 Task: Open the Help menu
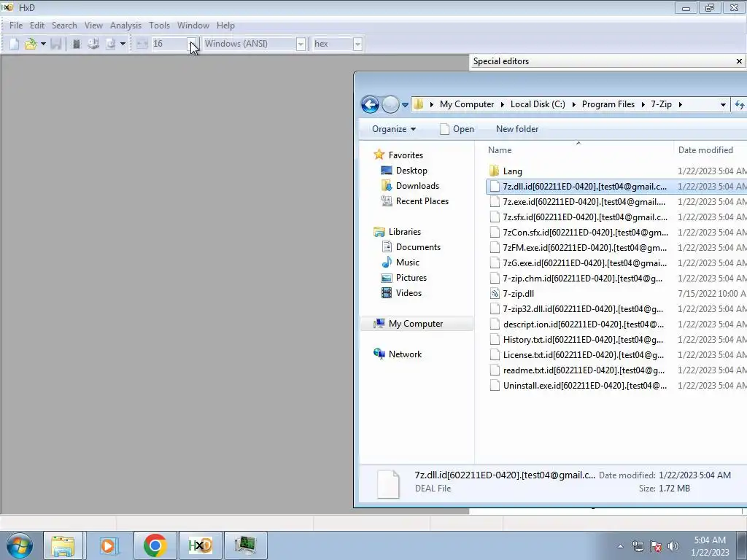click(225, 26)
